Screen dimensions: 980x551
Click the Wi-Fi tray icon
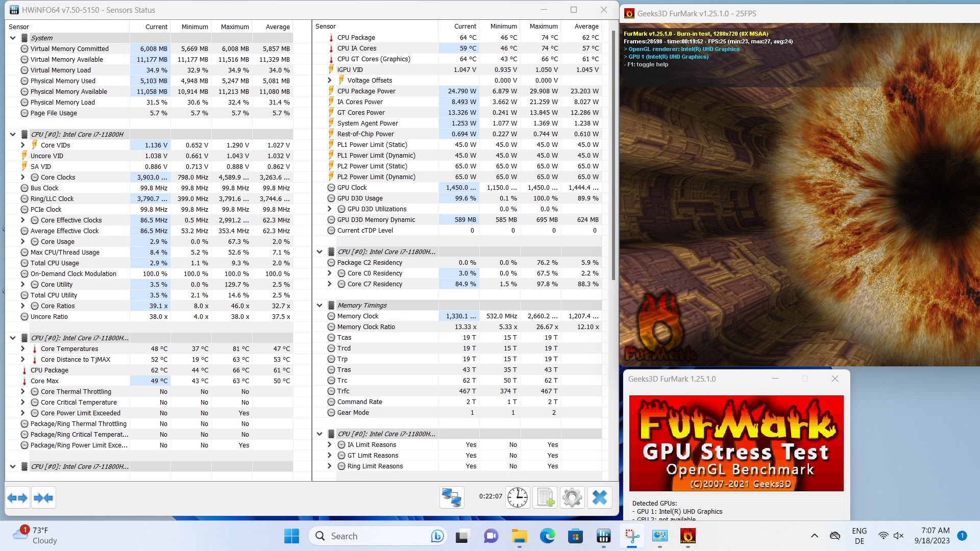(x=883, y=536)
